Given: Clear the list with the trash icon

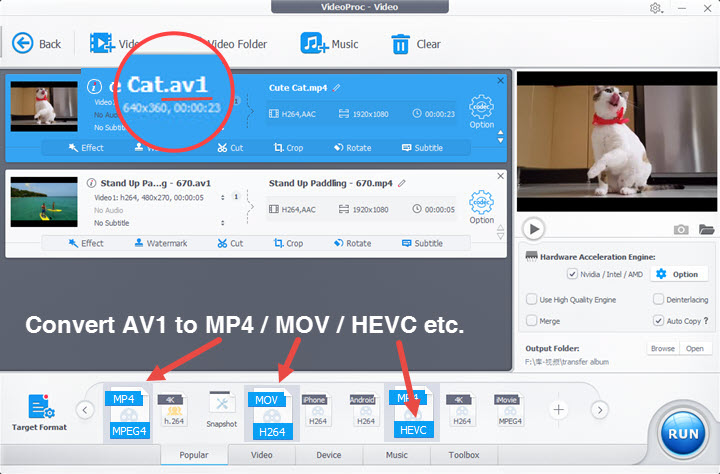Looking at the screenshot, I should (400, 45).
